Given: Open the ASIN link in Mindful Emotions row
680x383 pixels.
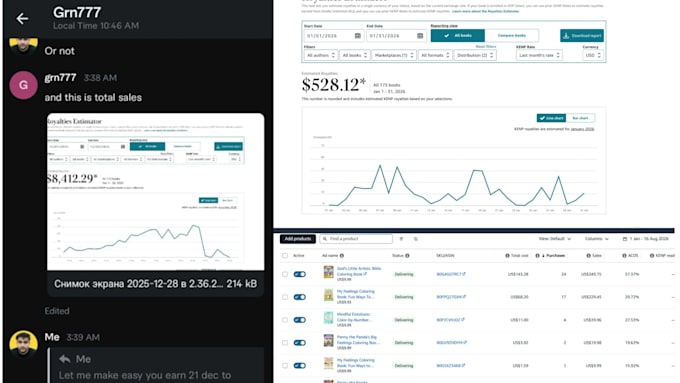Looking at the screenshot, I should tap(450, 320).
